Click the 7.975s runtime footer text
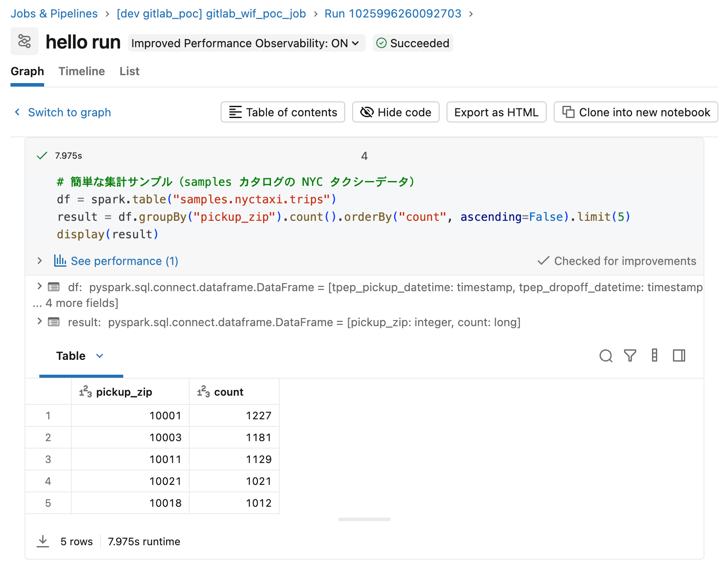This screenshot has height=585, width=728. click(x=144, y=542)
